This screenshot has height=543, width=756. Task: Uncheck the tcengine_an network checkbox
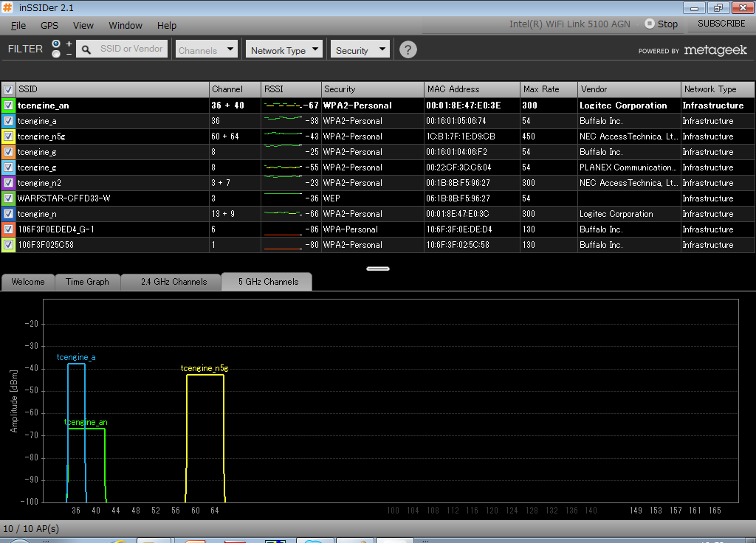(x=8, y=105)
